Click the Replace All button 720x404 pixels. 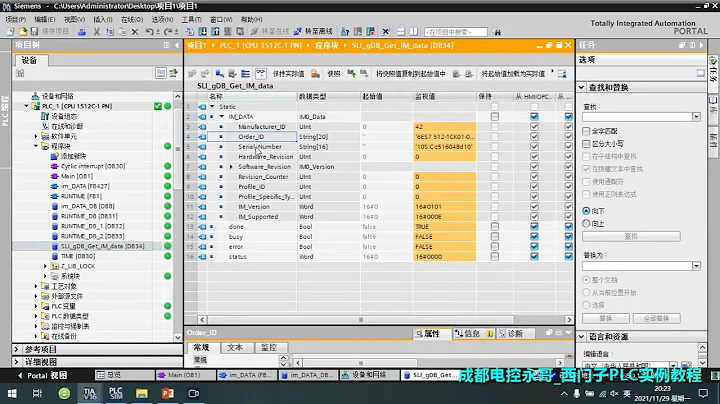tap(656, 318)
